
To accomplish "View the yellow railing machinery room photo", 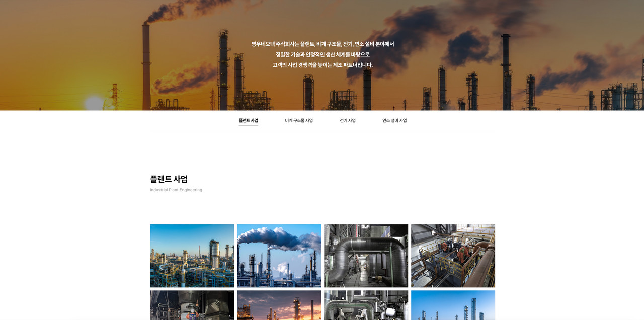I will point(453,256).
